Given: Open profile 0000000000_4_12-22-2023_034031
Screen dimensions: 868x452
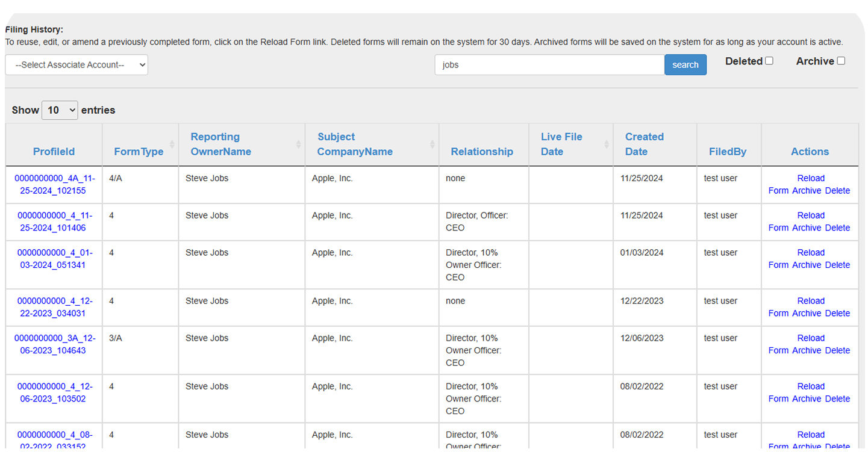Looking at the screenshot, I should pyautogui.click(x=53, y=307).
